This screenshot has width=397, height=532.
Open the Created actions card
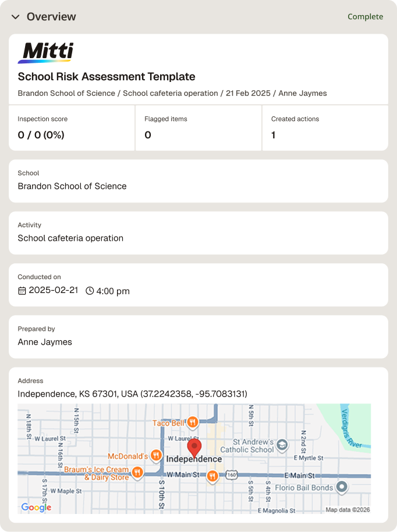tap(325, 128)
